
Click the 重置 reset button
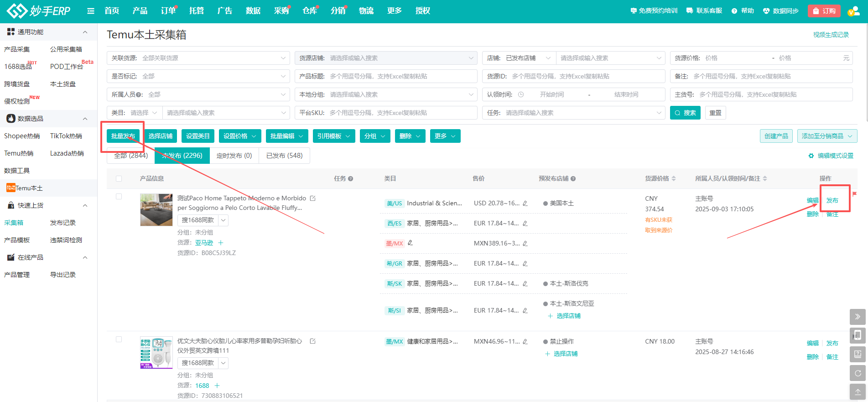click(x=715, y=113)
